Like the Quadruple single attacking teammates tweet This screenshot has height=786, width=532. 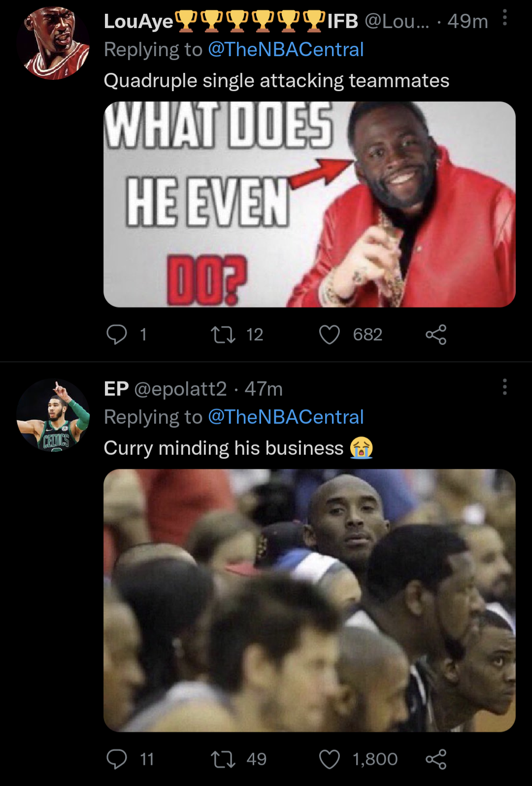click(330, 335)
